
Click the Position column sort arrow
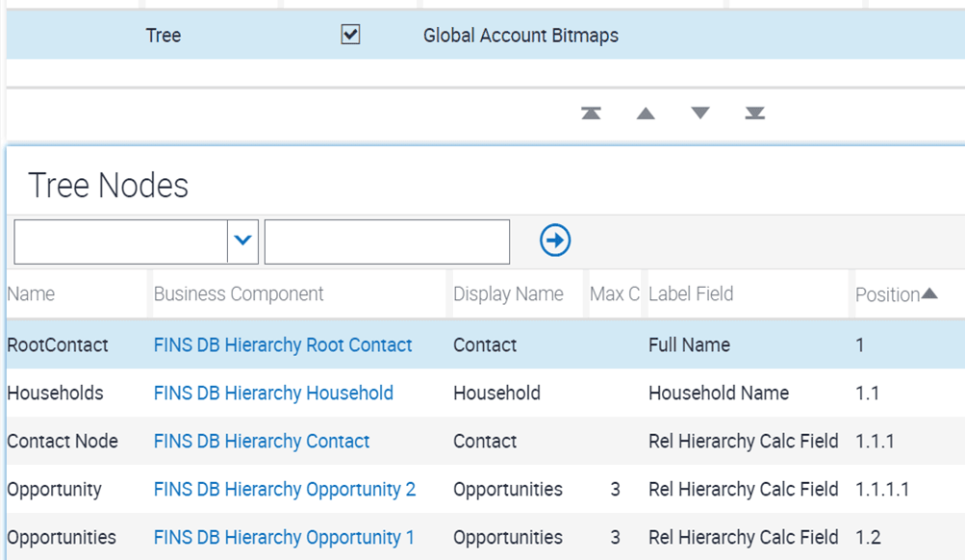click(929, 293)
